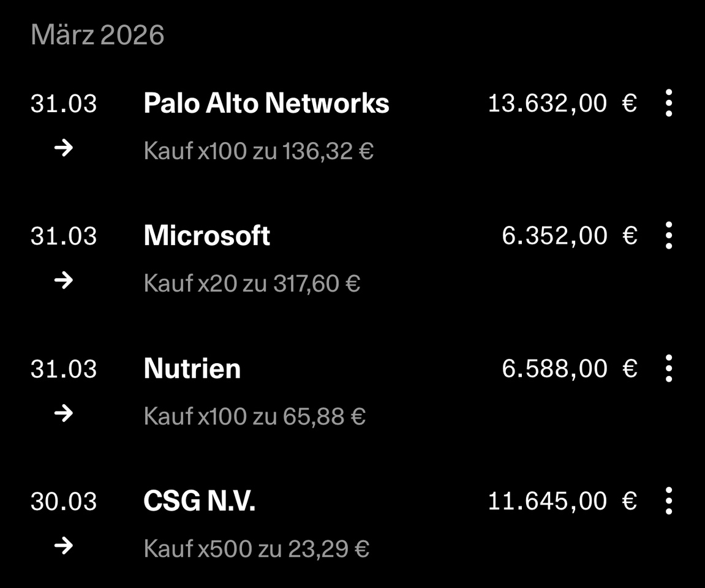
Task: Click Microsoft amount 6.352,00 €
Action: coord(569,236)
